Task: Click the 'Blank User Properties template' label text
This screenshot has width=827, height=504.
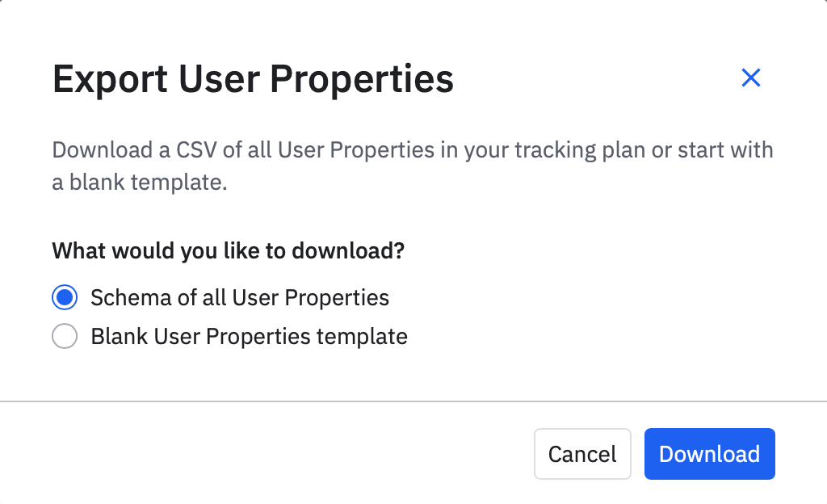Action: pos(249,336)
